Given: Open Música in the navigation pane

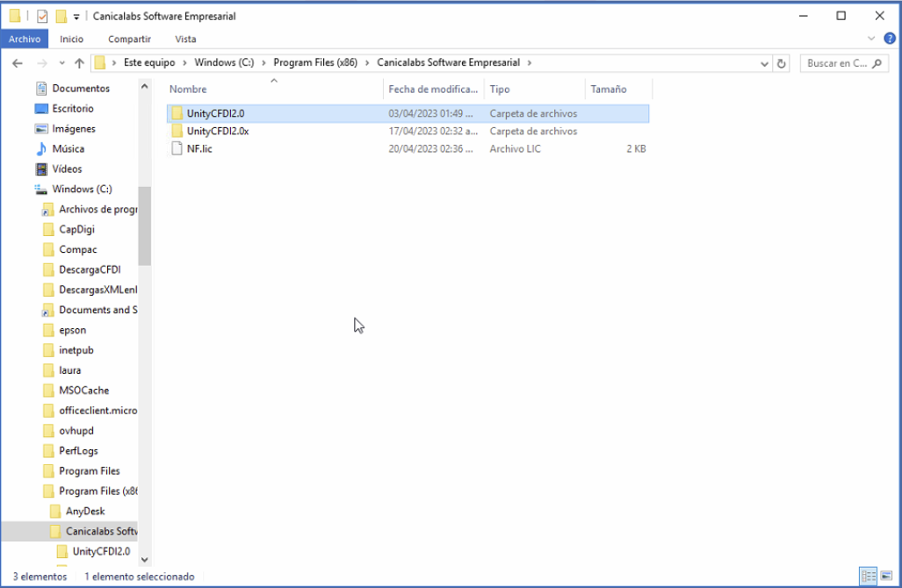Looking at the screenshot, I should pos(68,149).
